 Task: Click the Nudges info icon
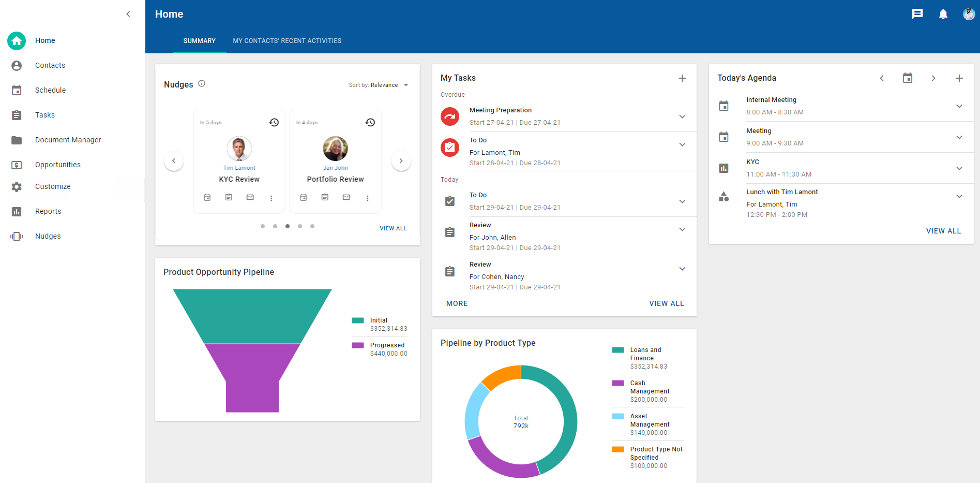pos(202,83)
